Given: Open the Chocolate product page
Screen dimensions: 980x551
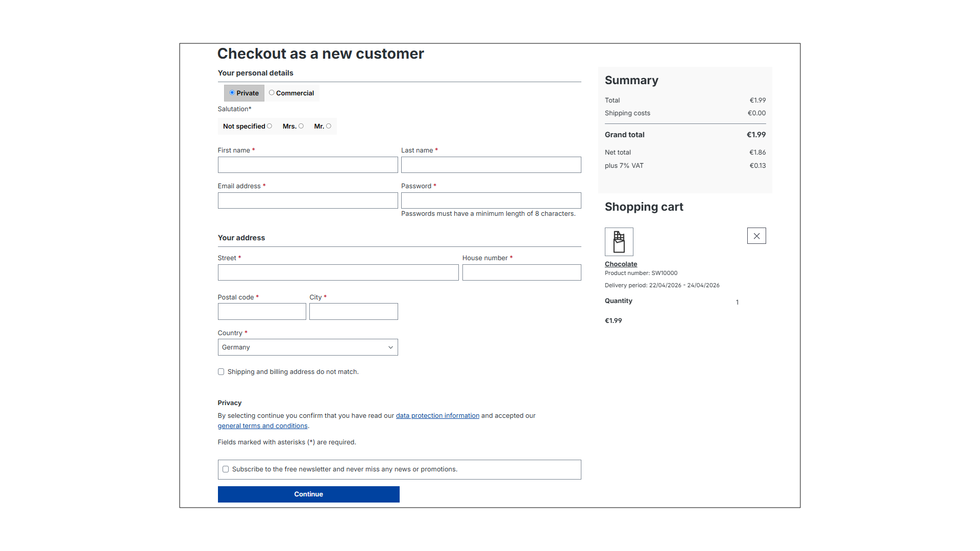Looking at the screenshot, I should point(620,264).
